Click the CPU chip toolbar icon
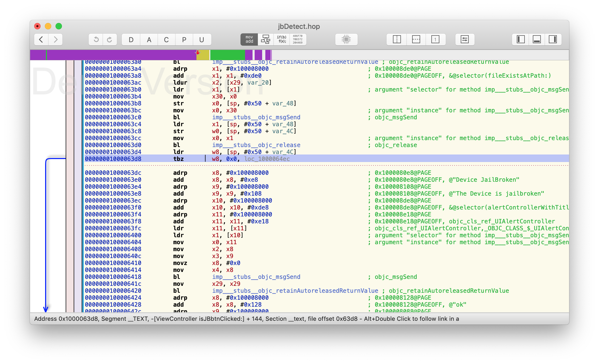 pyautogui.click(x=346, y=39)
